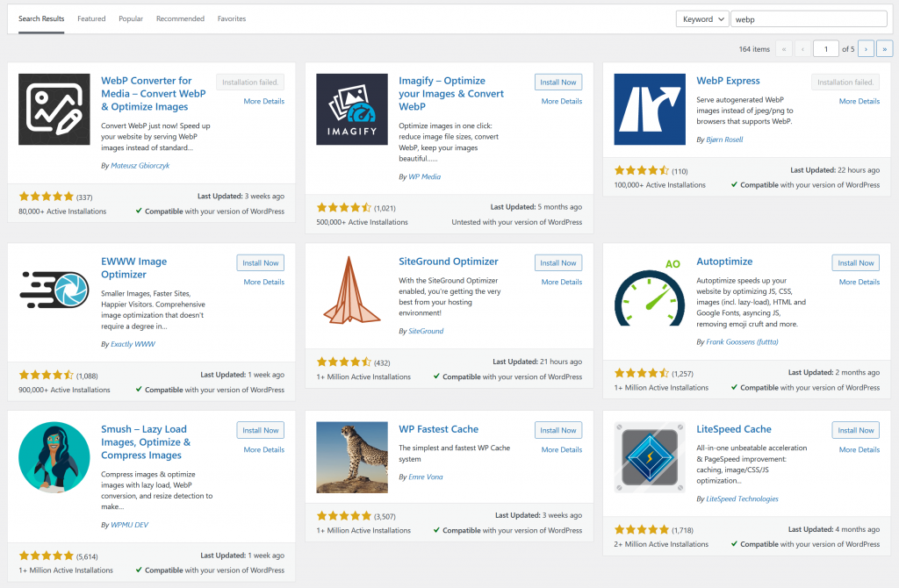This screenshot has width=899, height=588.
Task: Install EWWW Image Optimizer
Action: pyautogui.click(x=260, y=262)
